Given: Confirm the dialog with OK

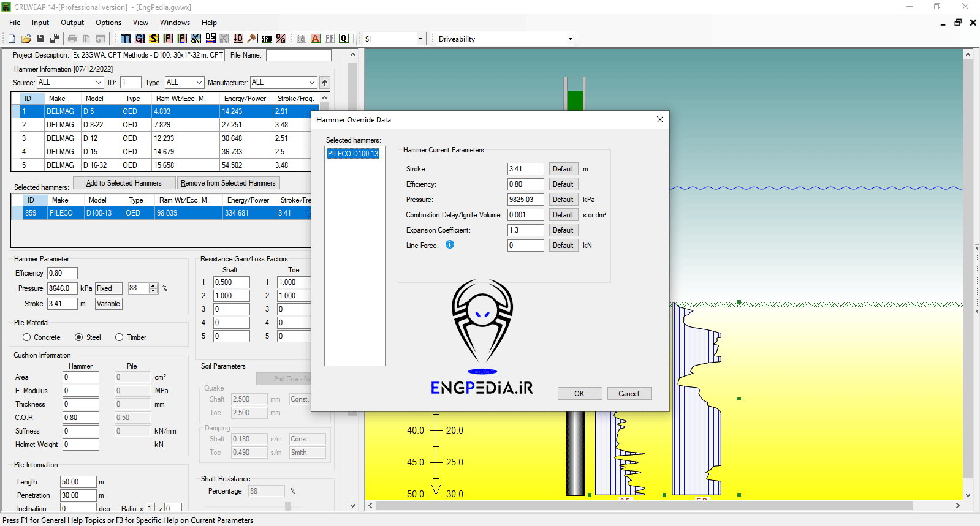Looking at the screenshot, I should [x=580, y=394].
